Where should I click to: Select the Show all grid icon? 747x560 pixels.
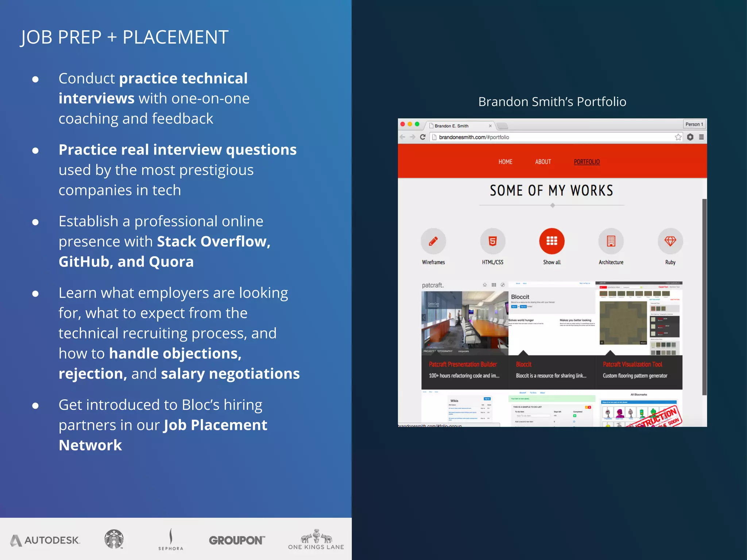click(552, 241)
